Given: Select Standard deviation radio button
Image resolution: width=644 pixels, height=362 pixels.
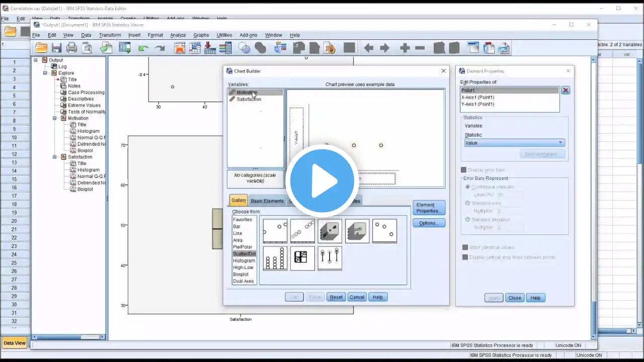Looking at the screenshot, I should [468, 219].
